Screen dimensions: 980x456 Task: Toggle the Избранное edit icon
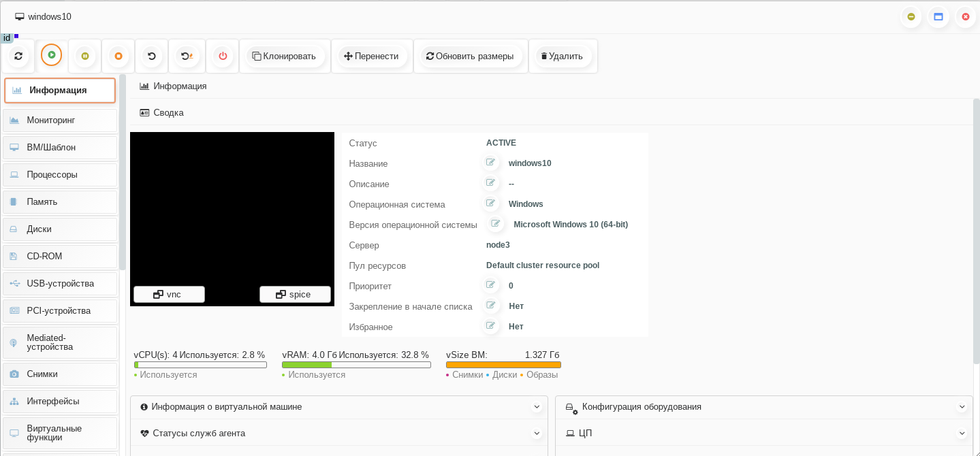tap(490, 326)
